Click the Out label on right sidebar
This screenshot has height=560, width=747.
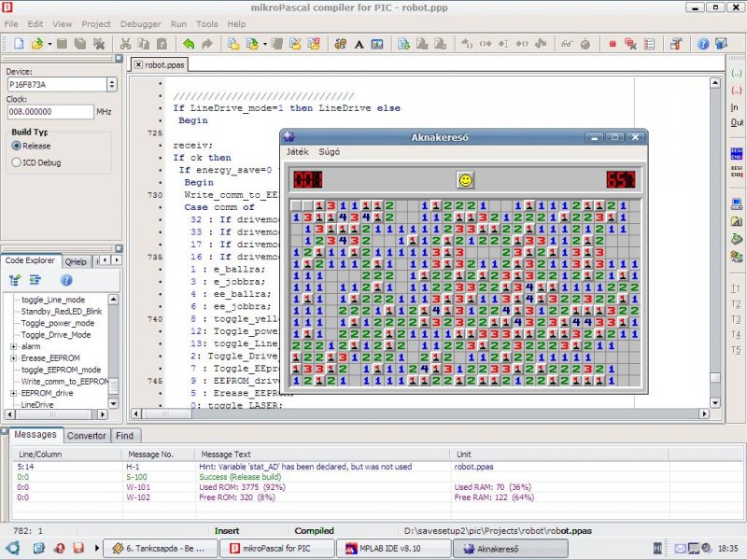(x=737, y=122)
